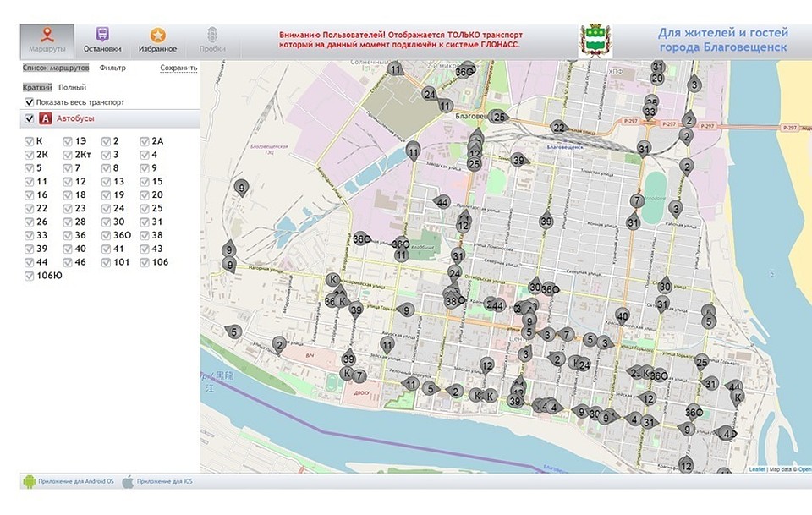Select the bus 22 marker on map
This screenshot has width=812, height=515.
pos(558,128)
